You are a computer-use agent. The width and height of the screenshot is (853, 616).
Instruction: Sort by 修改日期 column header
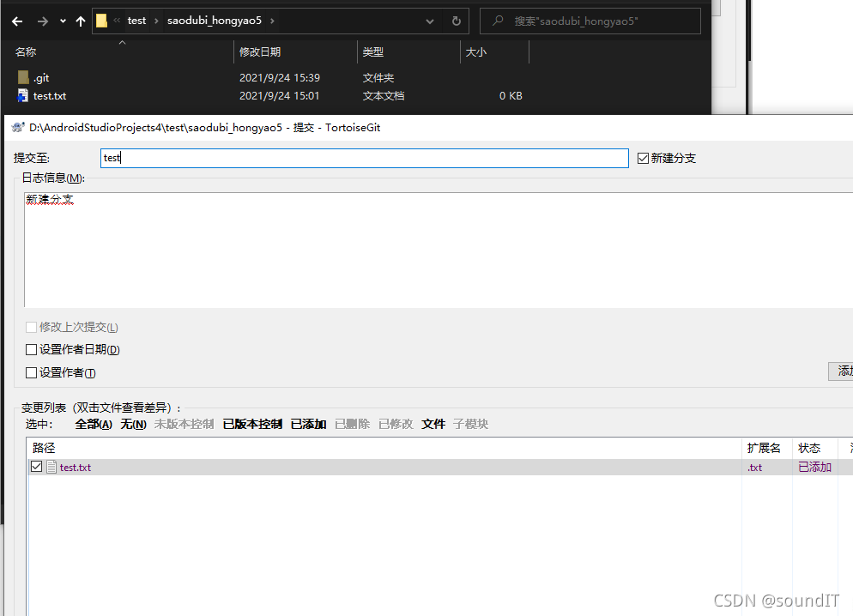click(x=260, y=51)
